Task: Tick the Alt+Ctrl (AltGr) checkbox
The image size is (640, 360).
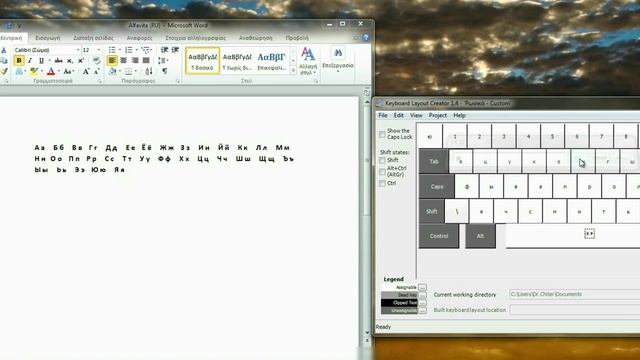Action: [x=382, y=171]
